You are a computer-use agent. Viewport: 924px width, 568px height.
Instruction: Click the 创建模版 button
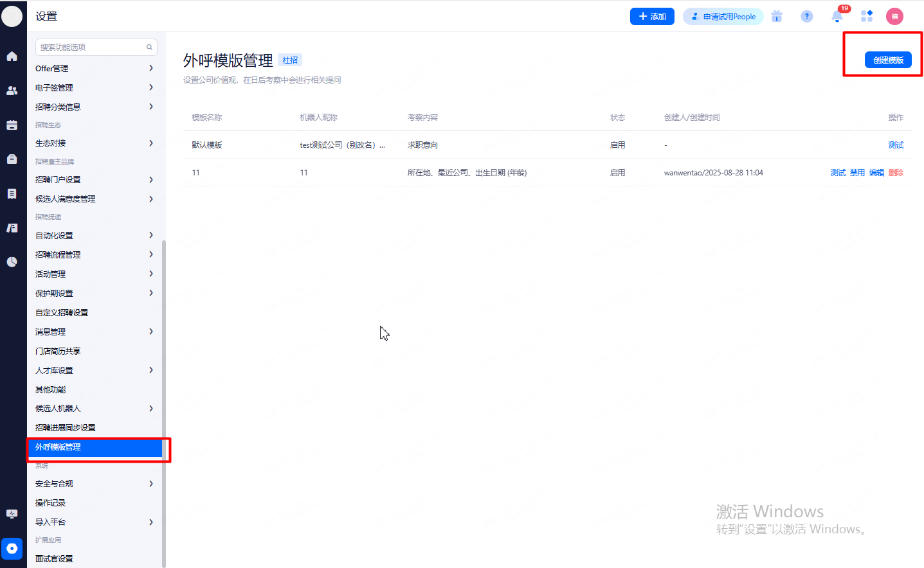coord(888,60)
